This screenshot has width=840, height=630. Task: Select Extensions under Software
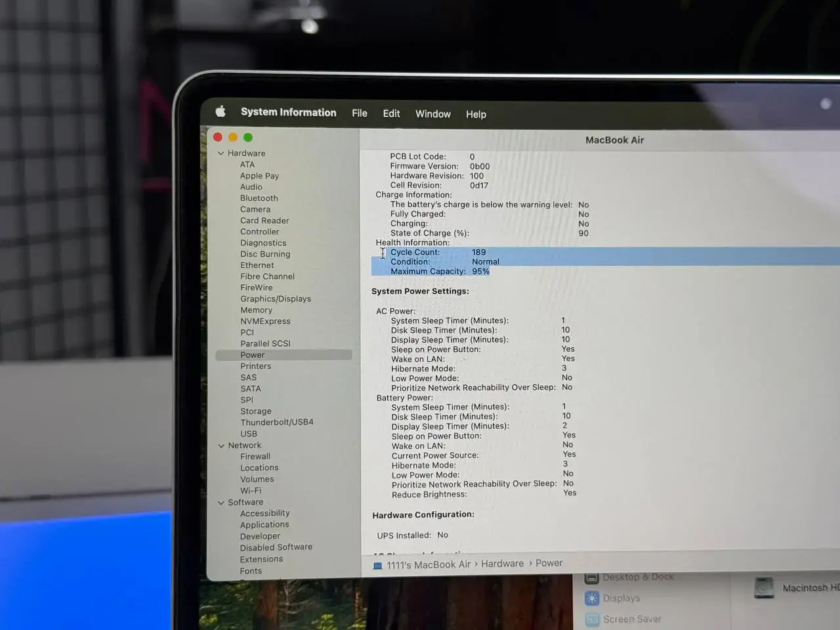261,559
